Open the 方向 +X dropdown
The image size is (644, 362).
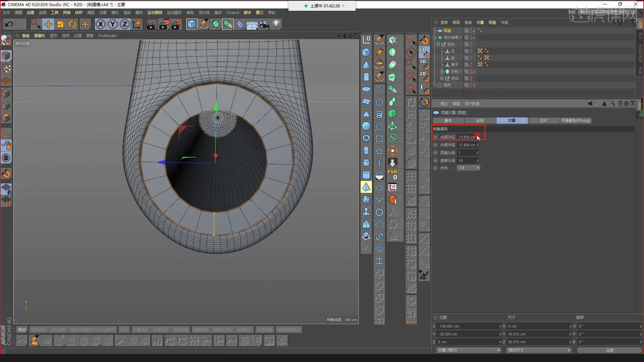pos(469,168)
